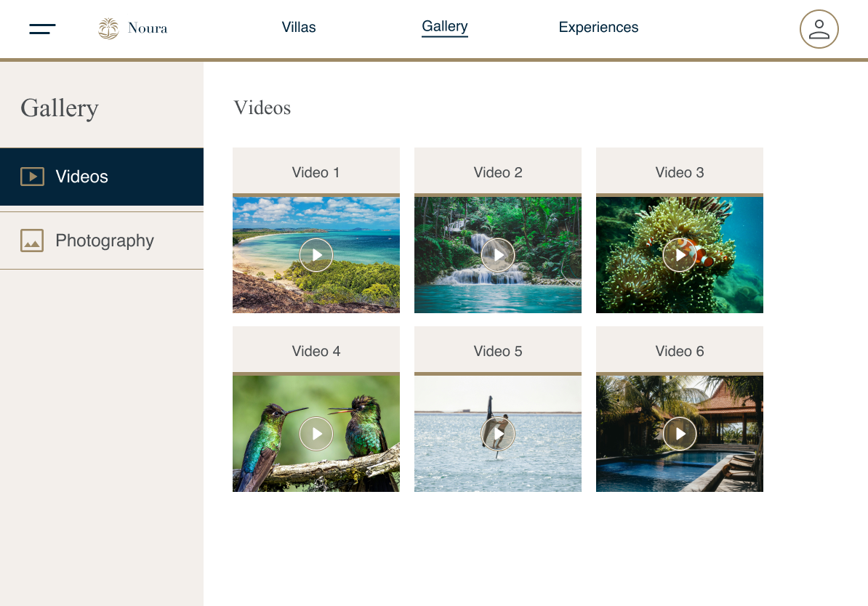
Task: Open the user profile icon
Action: click(x=819, y=29)
